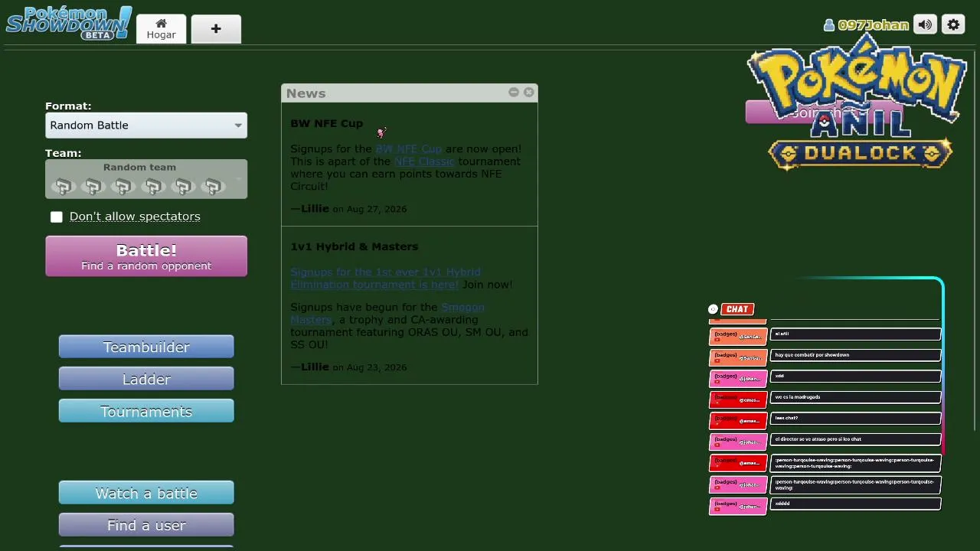Open the Teambuilder

tap(146, 347)
